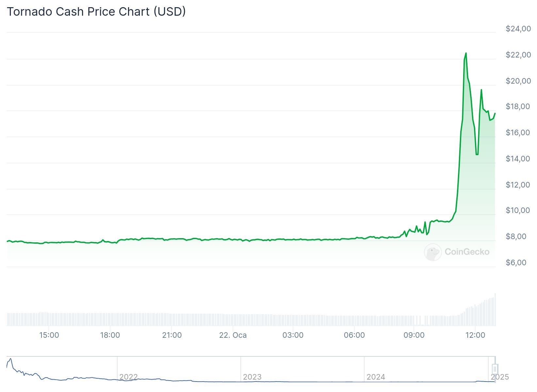537x392 pixels.
Task: Click the CoinGecko gecko logo watermark
Action: (432, 252)
